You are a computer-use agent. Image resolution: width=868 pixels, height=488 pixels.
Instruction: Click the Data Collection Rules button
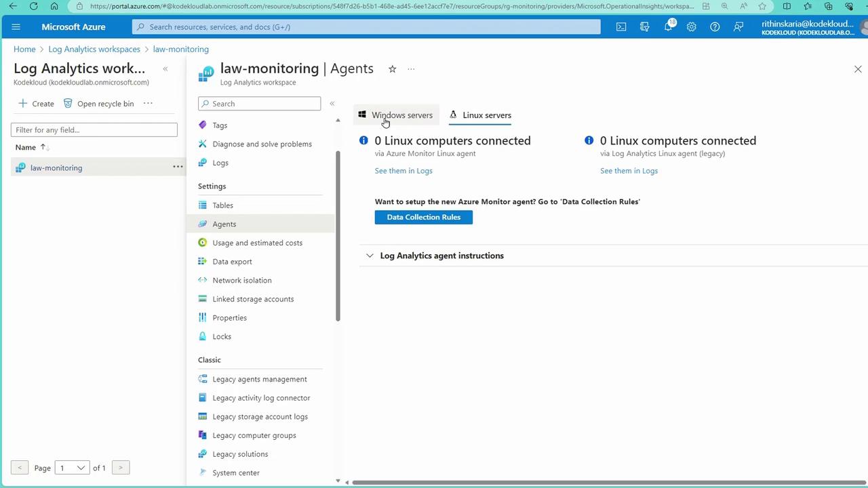click(424, 218)
